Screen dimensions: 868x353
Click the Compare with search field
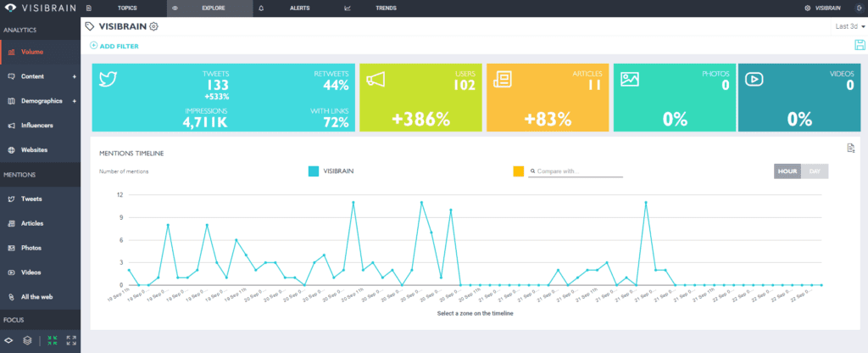(576, 171)
